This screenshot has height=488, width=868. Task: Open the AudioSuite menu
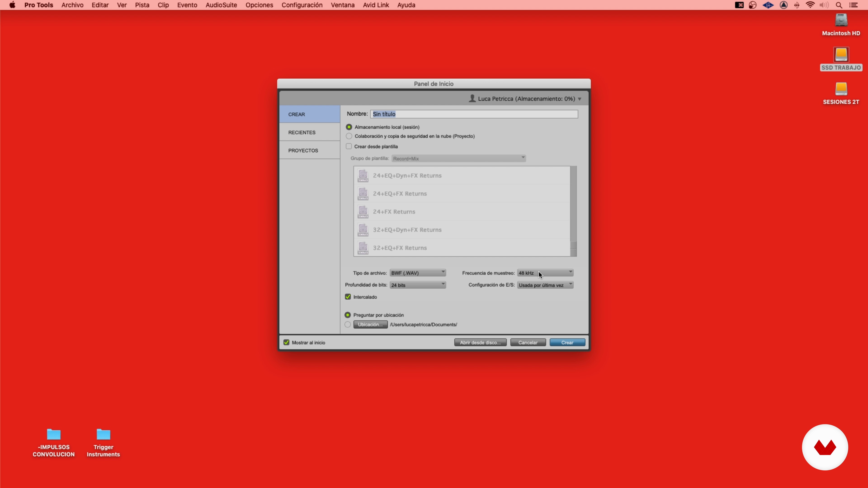221,5
